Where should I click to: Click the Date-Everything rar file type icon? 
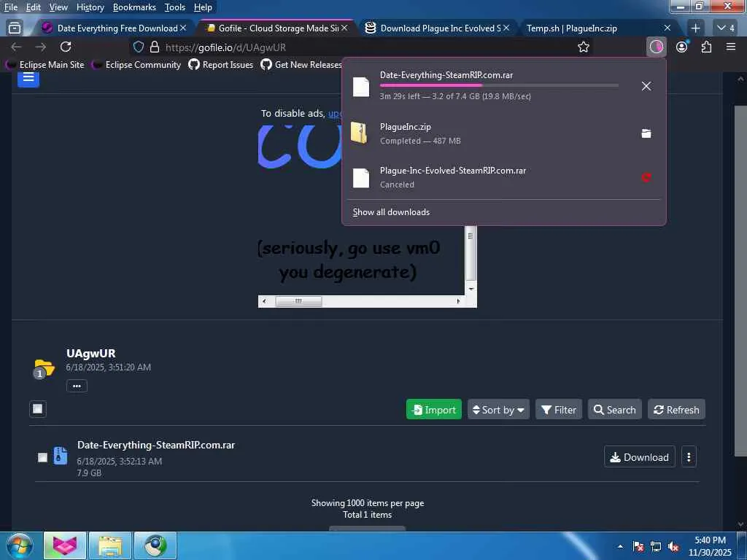[60, 456]
